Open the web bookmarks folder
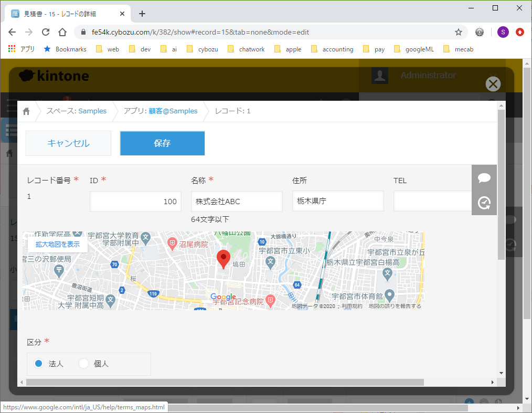 [108, 49]
